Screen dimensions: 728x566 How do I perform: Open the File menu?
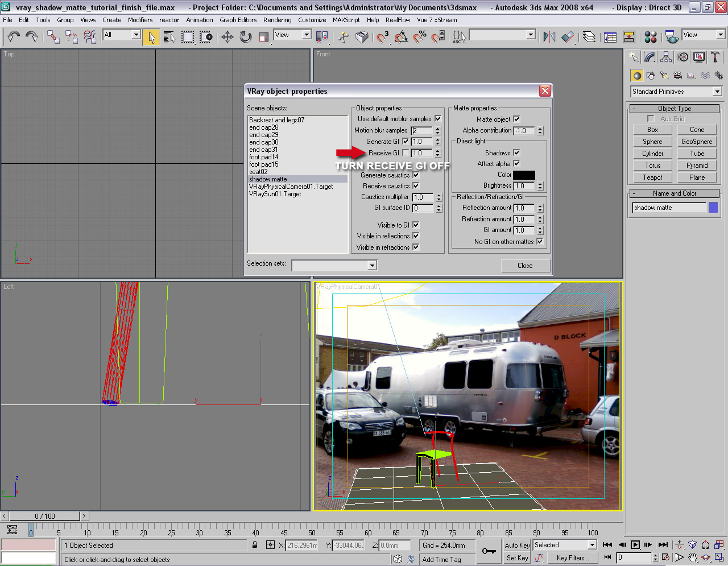pyautogui.click(x=7, y=20)
